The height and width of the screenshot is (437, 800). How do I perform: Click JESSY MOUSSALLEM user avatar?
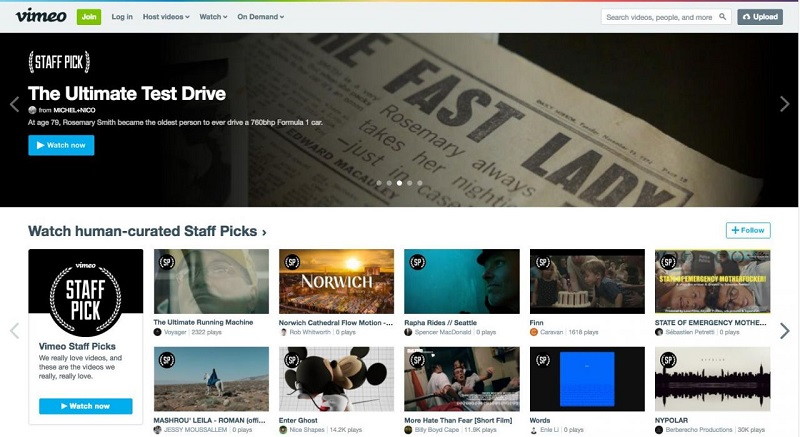pyautogui.click(x=157, y=430)
